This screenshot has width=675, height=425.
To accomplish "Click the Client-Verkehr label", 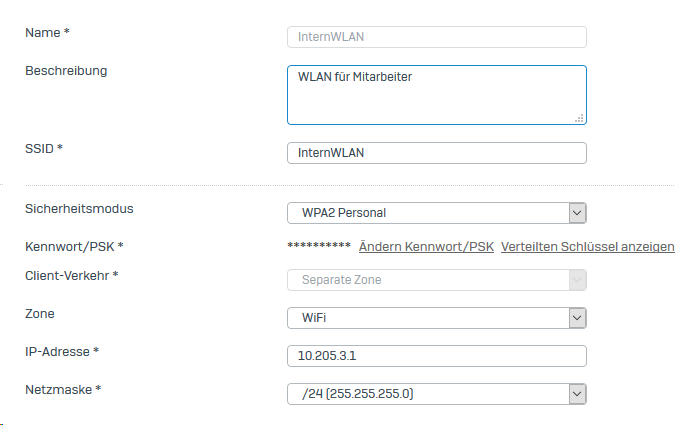I will [71, 274].
